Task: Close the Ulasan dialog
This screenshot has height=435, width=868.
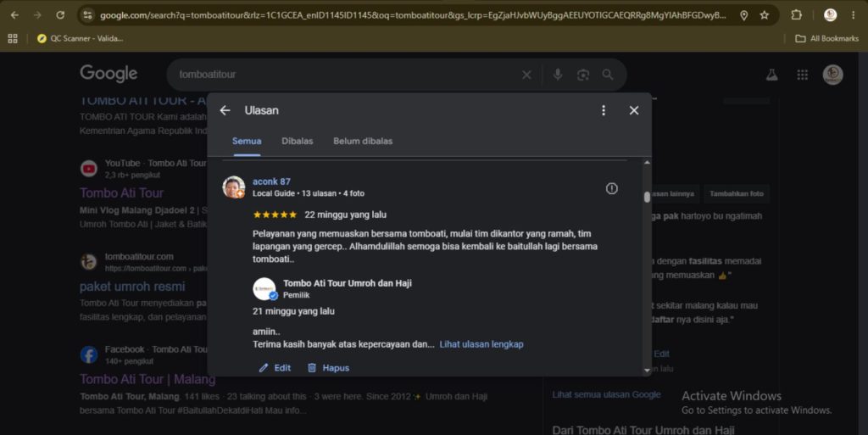Action: point(634,110)
